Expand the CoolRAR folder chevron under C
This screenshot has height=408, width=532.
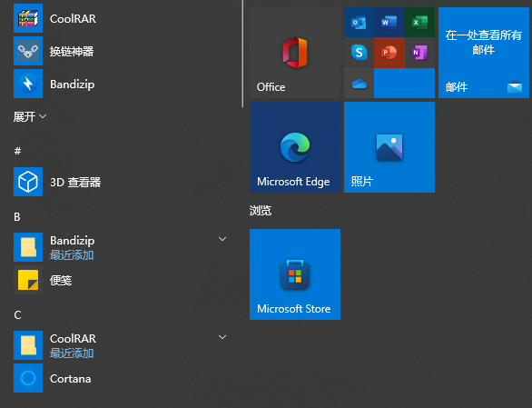tap(222, 337)
